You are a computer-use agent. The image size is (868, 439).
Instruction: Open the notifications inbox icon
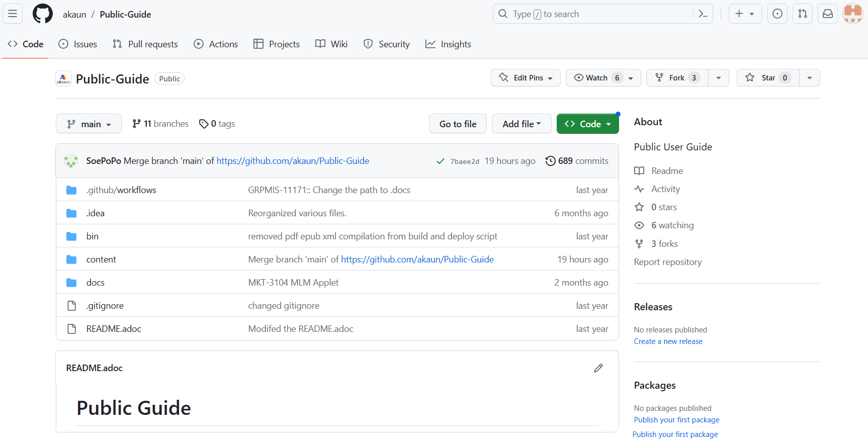pos(828,14)
